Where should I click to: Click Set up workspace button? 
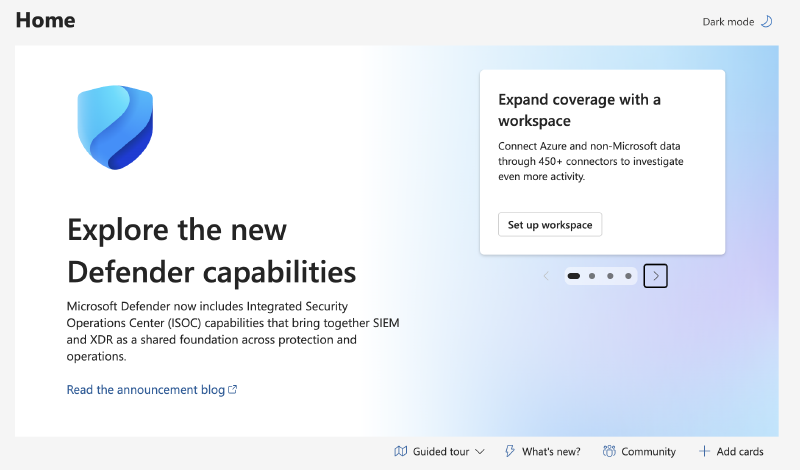point(550,225)
